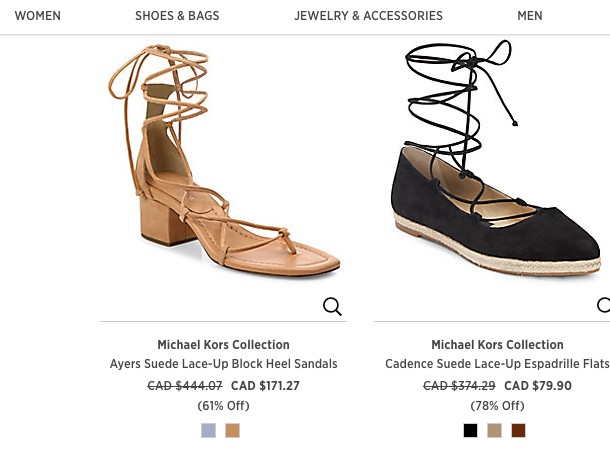Viewport: 610px width, 457px height.
Task: Open the SHOES & BAGS menu
Action: [177, 16]
